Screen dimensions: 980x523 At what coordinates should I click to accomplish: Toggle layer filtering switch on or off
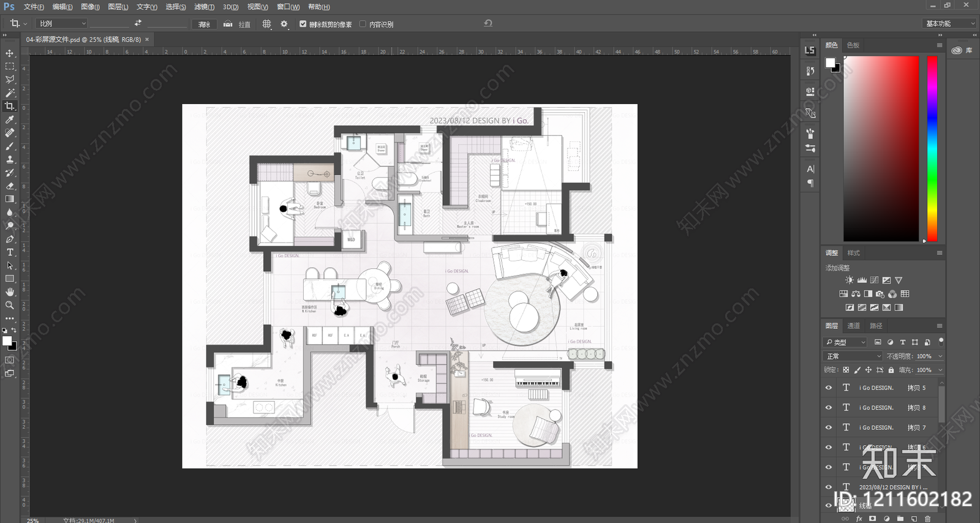pyautogui.click(x=941, y=341)
